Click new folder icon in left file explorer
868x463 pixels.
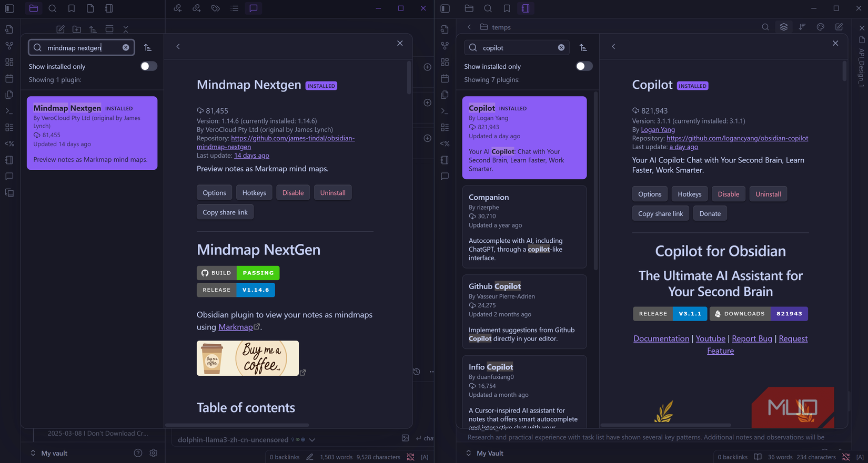pos(77,29)
